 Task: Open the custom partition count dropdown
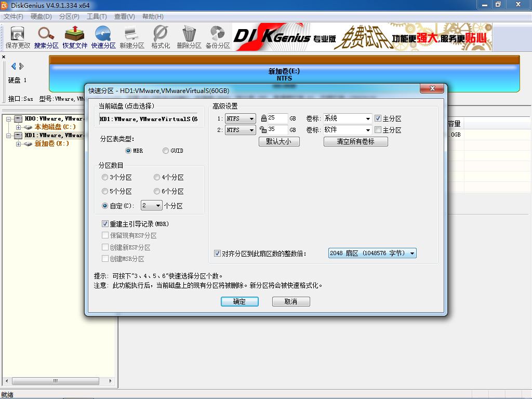(151, 206)
